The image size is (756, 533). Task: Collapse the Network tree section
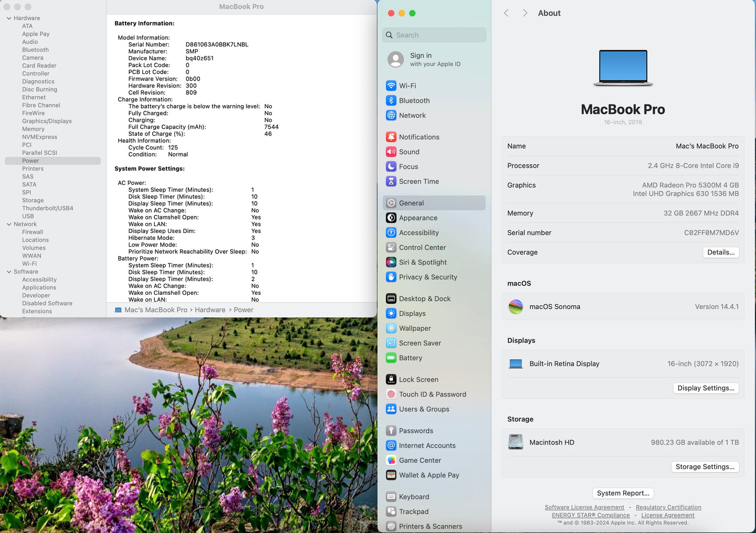click(x=9, y=224)
